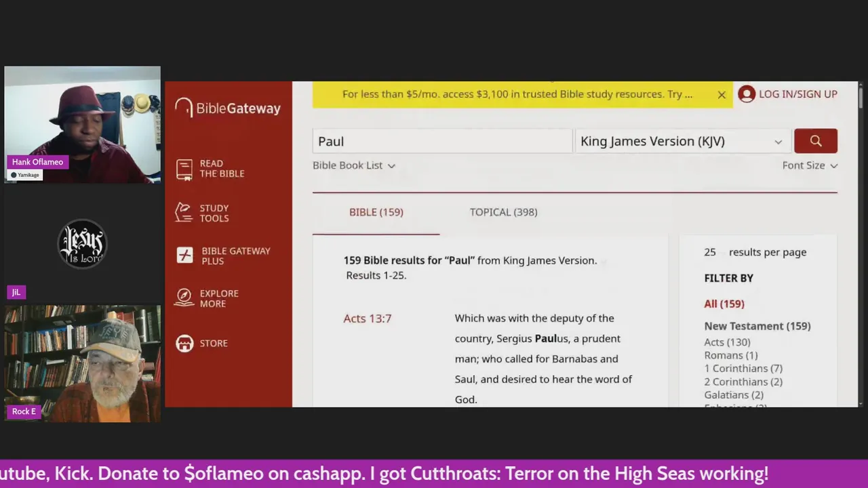Click Rock E webcam thumbnail
Screen dimensions: 868x488
pos(83,363)
